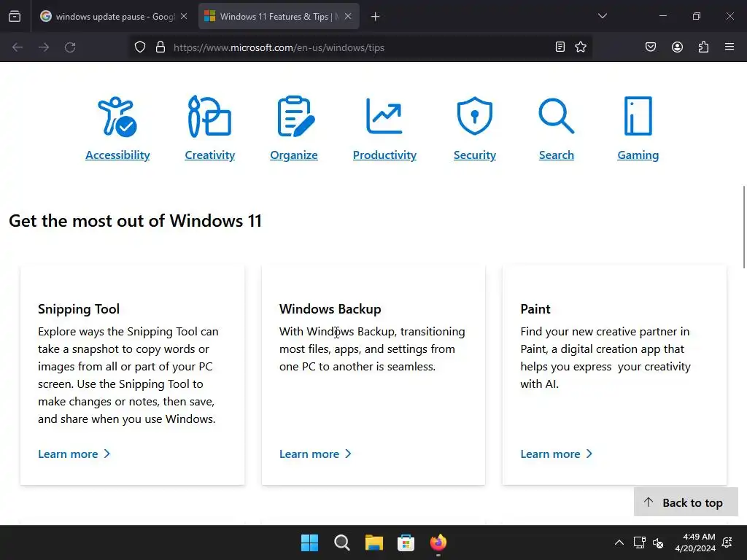Screen dimensions: 747x560
Task: Close the windows update pause tab
Action: point(184,17)
